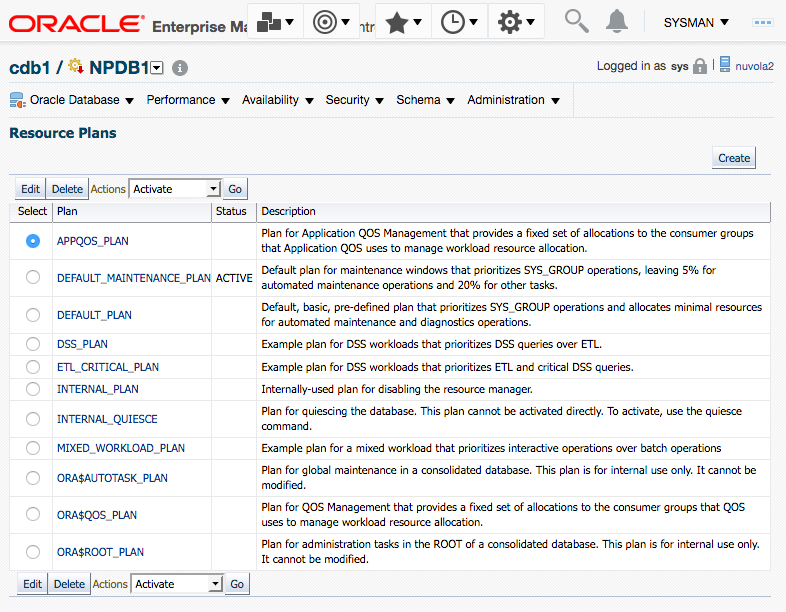This screenshot has width=786, height=612.
Task: Click the info icon beside NPDB1
Action: click(180, 68)
